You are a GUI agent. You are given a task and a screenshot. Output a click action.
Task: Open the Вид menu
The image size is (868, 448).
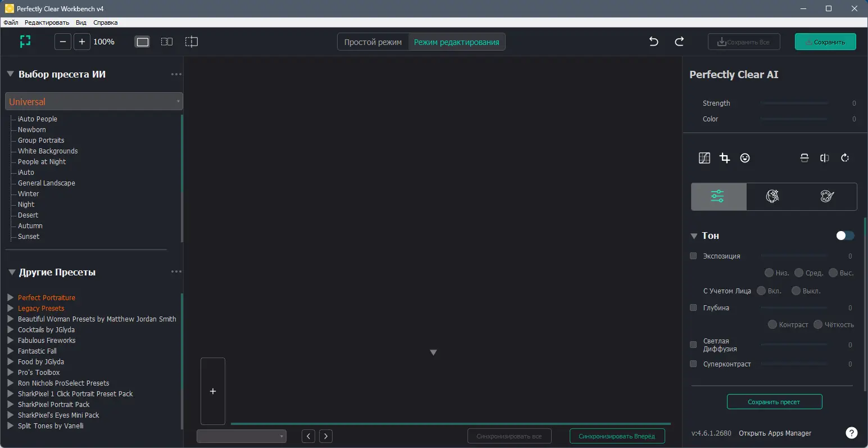coord(81,22)
